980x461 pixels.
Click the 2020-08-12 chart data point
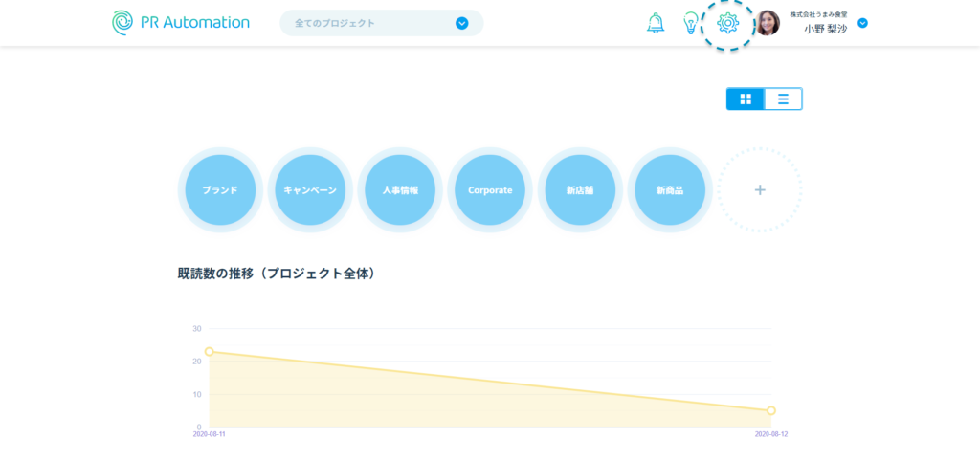(x=771, y=410)
